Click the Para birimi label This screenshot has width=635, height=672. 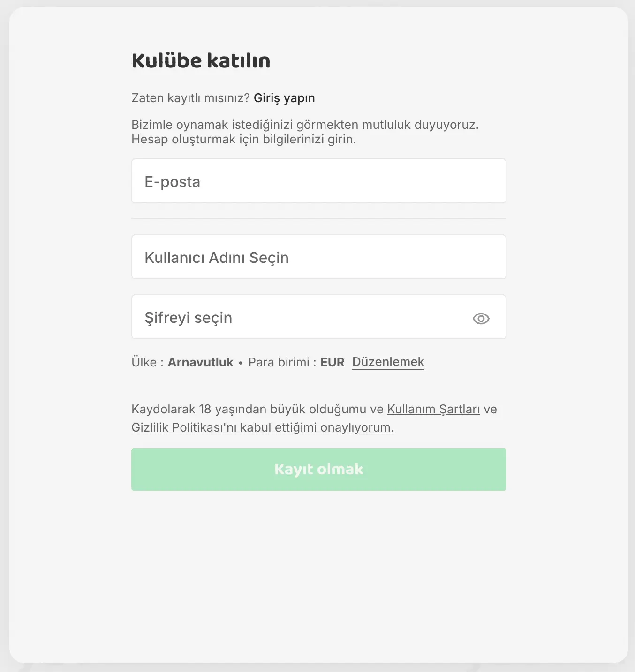279,362
